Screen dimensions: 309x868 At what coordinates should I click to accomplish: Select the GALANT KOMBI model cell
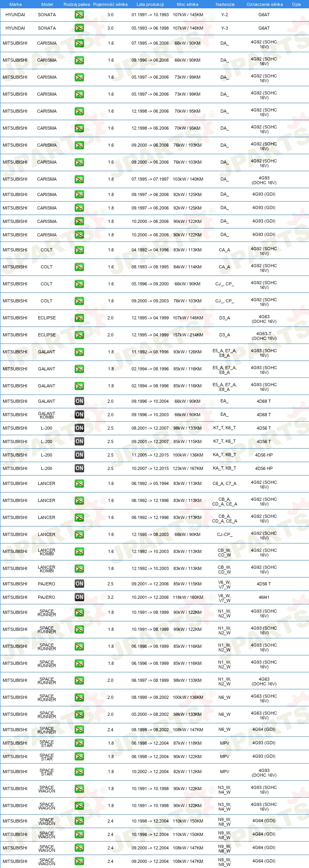(x=47, y=415)
